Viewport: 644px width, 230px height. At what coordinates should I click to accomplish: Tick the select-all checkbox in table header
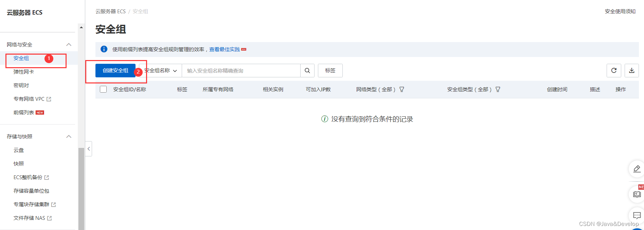pos(103,89)
